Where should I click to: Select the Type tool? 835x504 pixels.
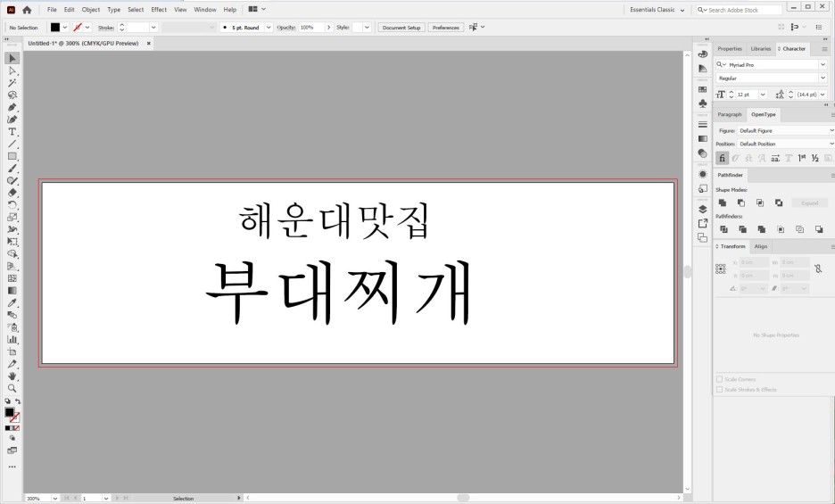(x=12, y=132)
